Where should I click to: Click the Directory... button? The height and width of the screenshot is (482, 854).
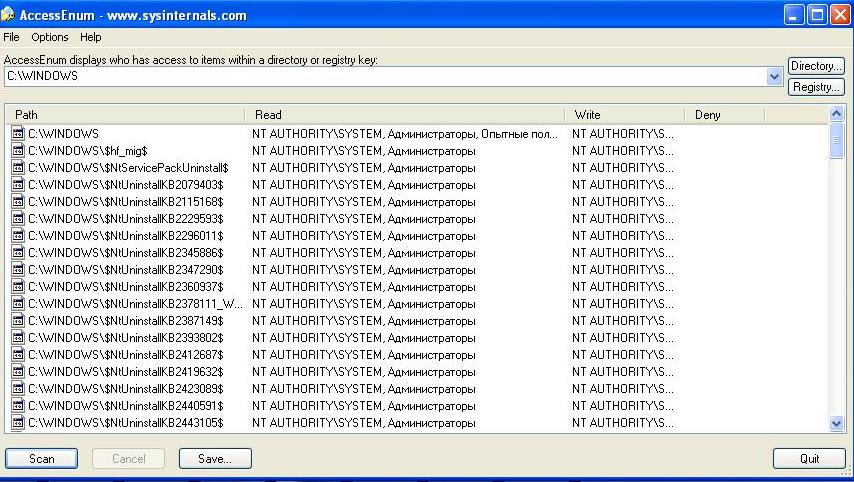tap(816, 66)
